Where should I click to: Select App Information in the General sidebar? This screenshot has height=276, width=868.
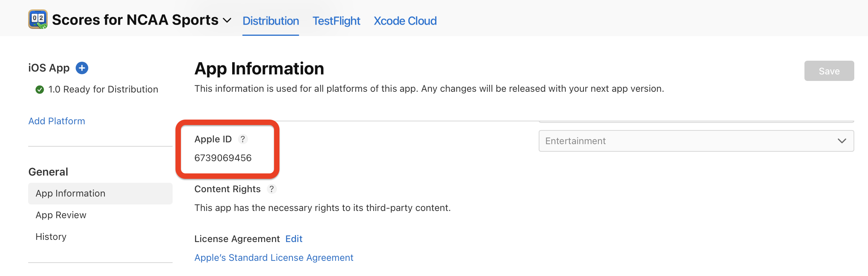point(70,194)
